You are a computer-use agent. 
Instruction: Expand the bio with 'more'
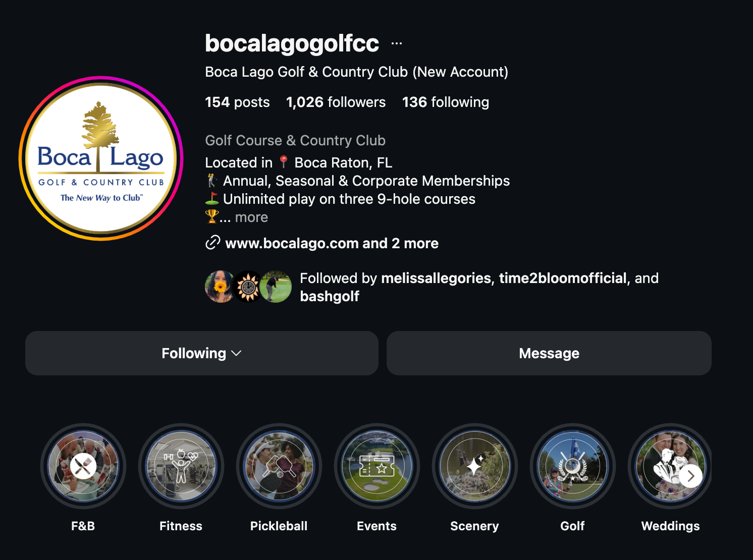click(x=251, y=217)
